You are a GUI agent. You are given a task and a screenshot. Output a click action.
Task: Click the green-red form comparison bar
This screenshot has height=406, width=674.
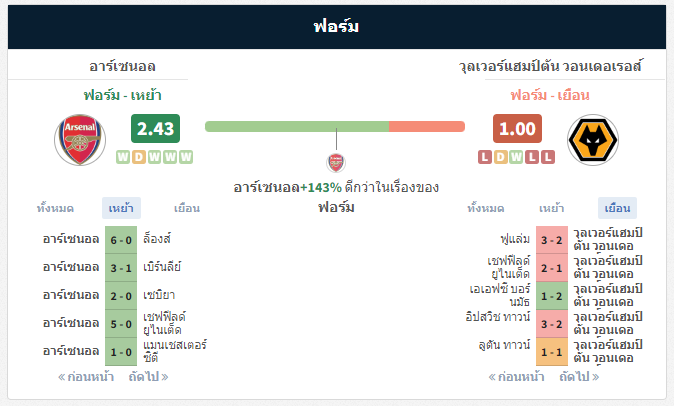[335, 126]
